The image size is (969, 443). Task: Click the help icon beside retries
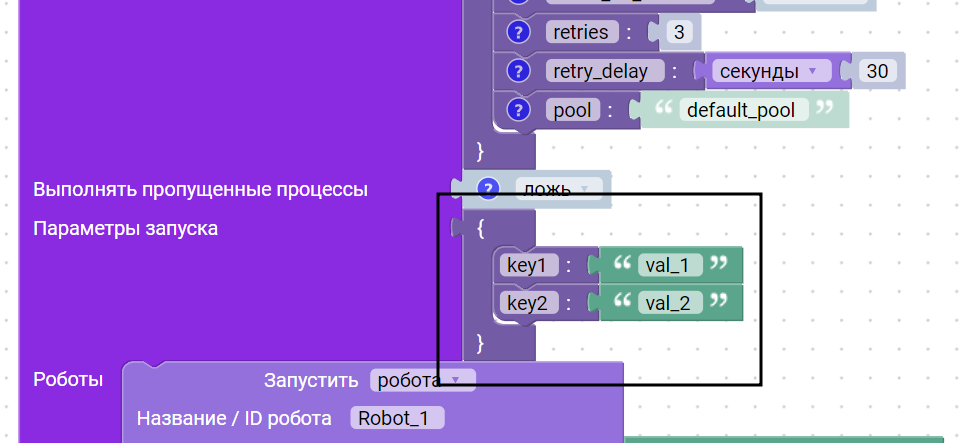tap(517, 32)
